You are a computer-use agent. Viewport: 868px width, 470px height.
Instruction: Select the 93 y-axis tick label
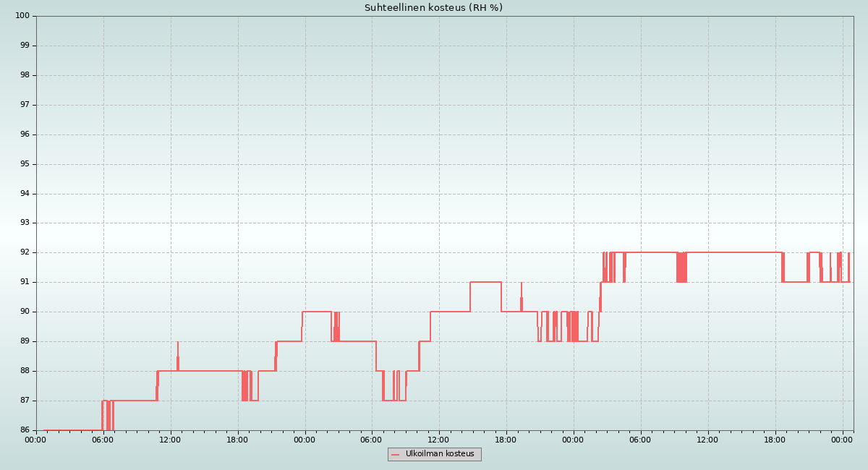click(x=24, y=223)
